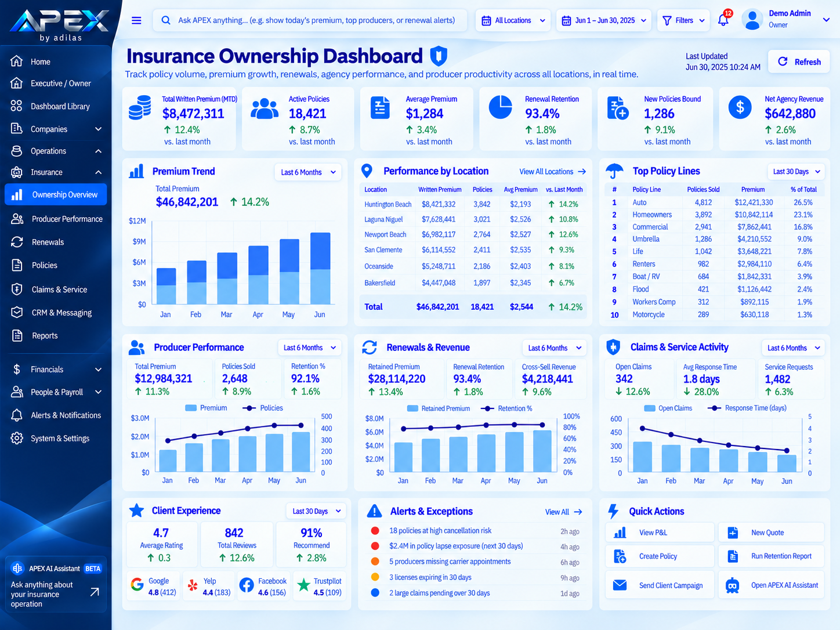This screenshot has height=630, width=840.
Task: Expand the Financials sidebar section
Action: (56, 370)
